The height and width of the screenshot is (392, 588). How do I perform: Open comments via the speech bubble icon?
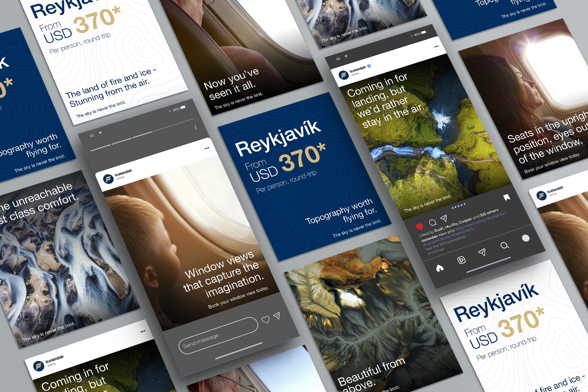click(x=432, y=222)
